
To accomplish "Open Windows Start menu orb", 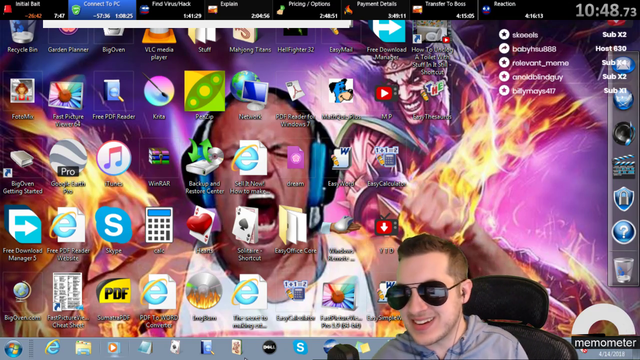I will coord(13,349).
